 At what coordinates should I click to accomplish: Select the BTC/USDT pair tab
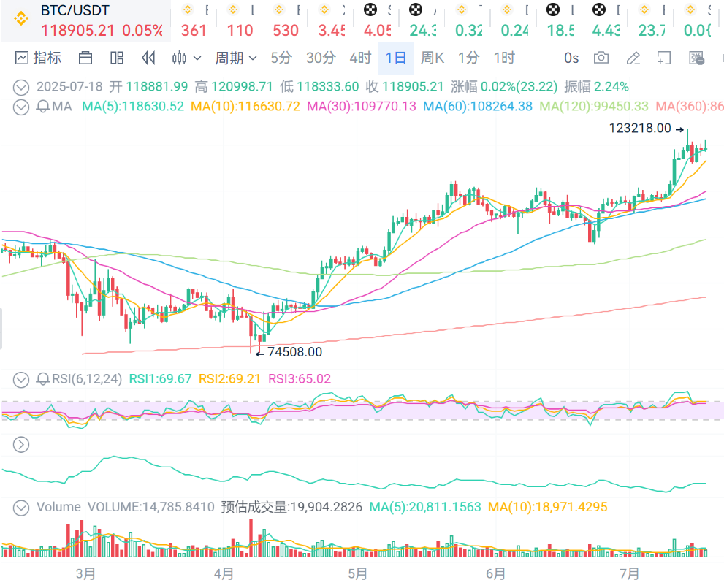coord(86,20)
